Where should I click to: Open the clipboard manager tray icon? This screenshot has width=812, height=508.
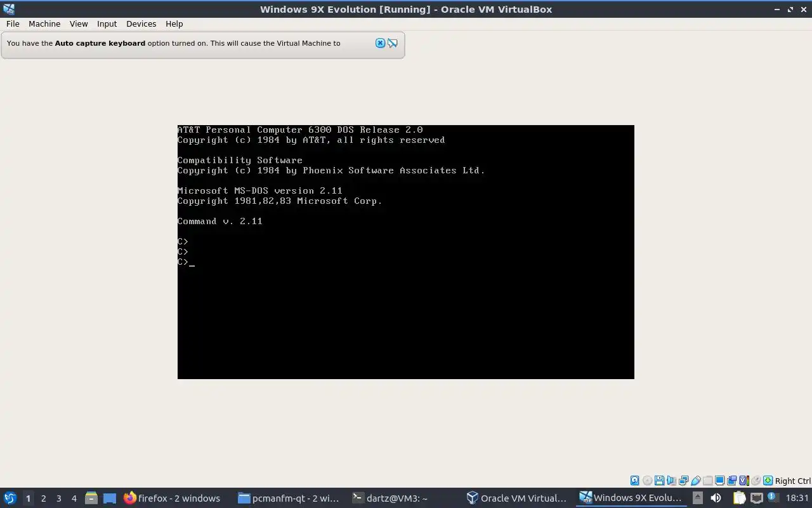[x=739, y=498]
